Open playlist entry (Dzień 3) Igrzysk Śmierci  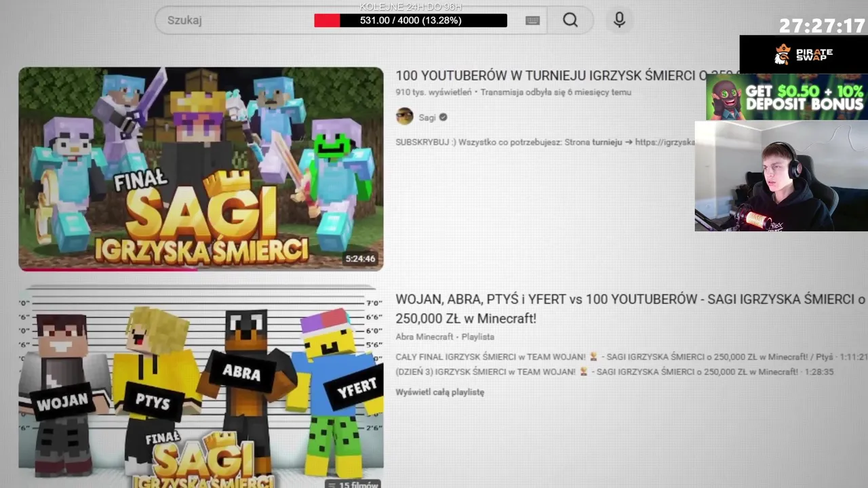[614, 372]
